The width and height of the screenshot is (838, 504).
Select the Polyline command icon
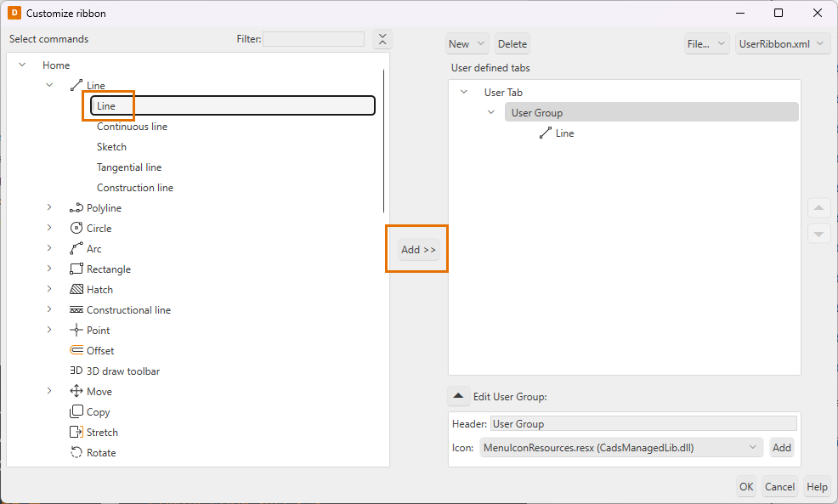[76, 208]
